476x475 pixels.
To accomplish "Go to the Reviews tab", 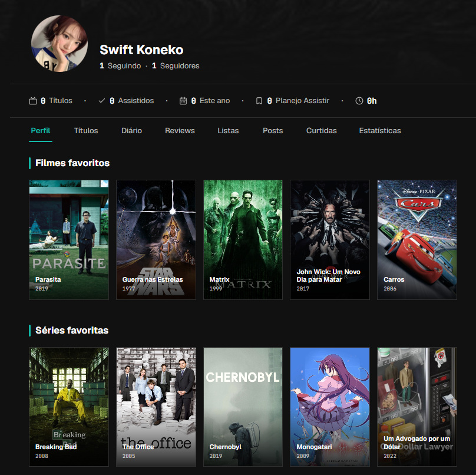I will click(x=180, y=131).
